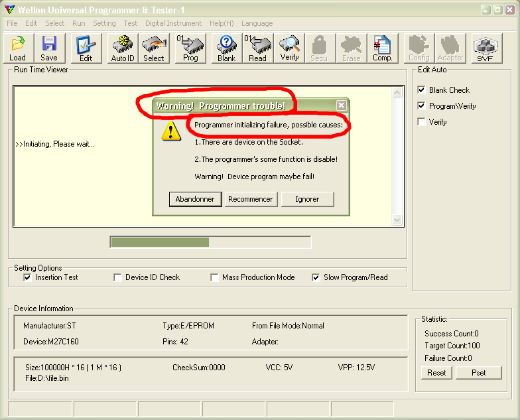Click the Save toolbar icon
This screenshot has height=420, width=520.
point(49,48)
